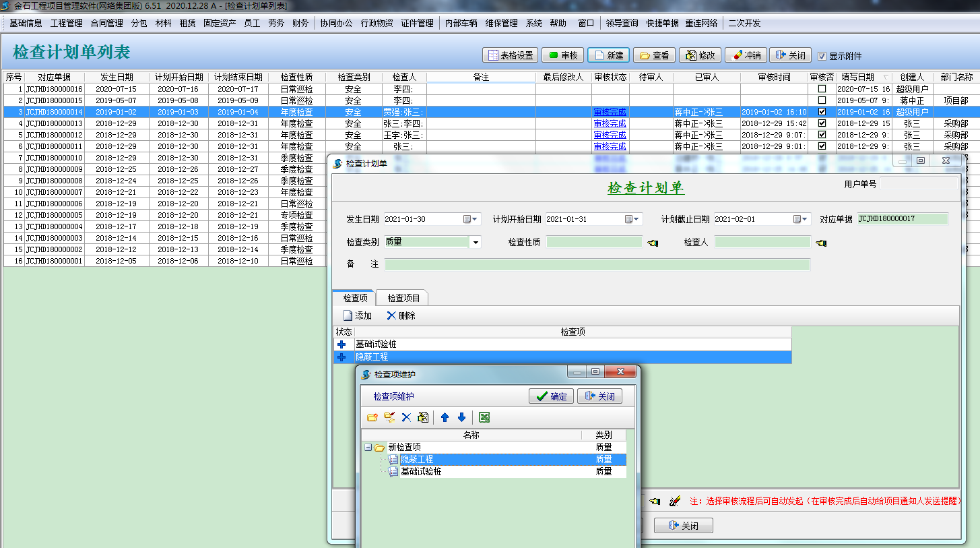Image resolution: width=980 pixels, height=548 pixels.
Task: Select 基础试验桩 in the 检查项维护 tree
Action: click(x=421, y=472)
